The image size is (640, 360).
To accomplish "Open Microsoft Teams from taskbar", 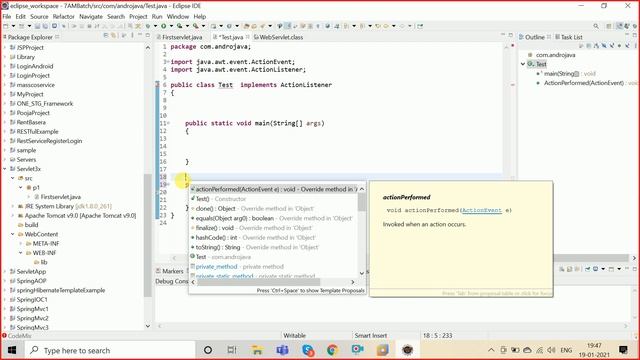I will [282, 350].
